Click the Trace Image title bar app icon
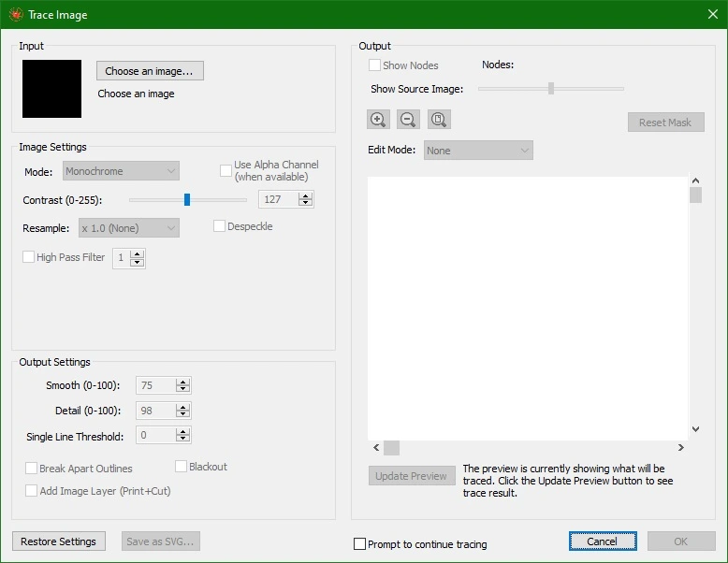The width and height of the screenshot is (728, 563). (x=16, y=14)
